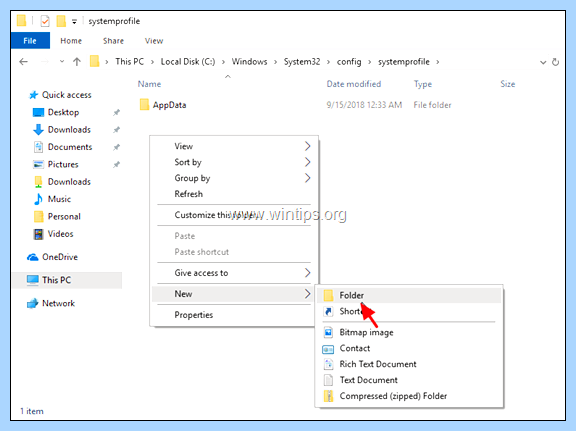Screen dimensions: 576x431
Task: Click New in the context menu
Action: (x=234, y=294)
